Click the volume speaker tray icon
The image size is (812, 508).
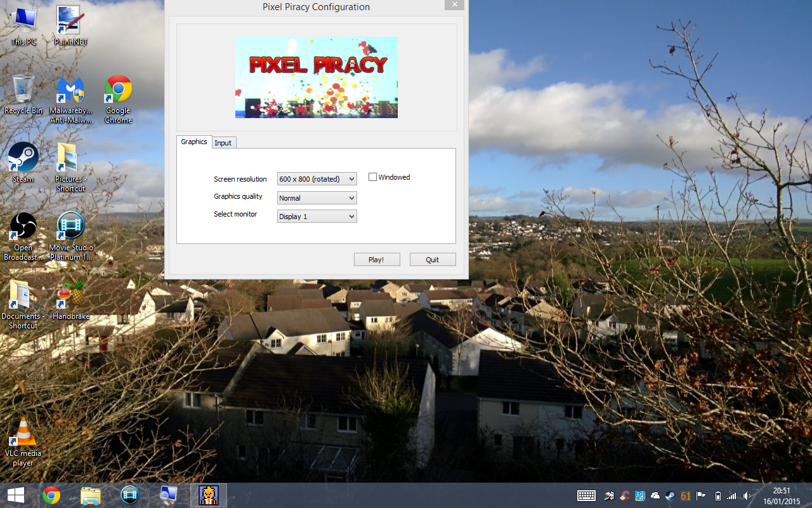click(747, 496)
